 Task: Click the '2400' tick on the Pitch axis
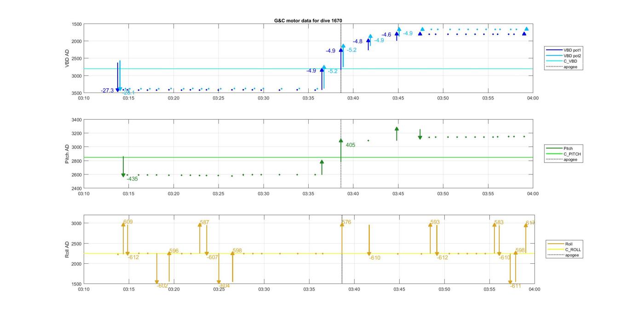click(76, 188)
